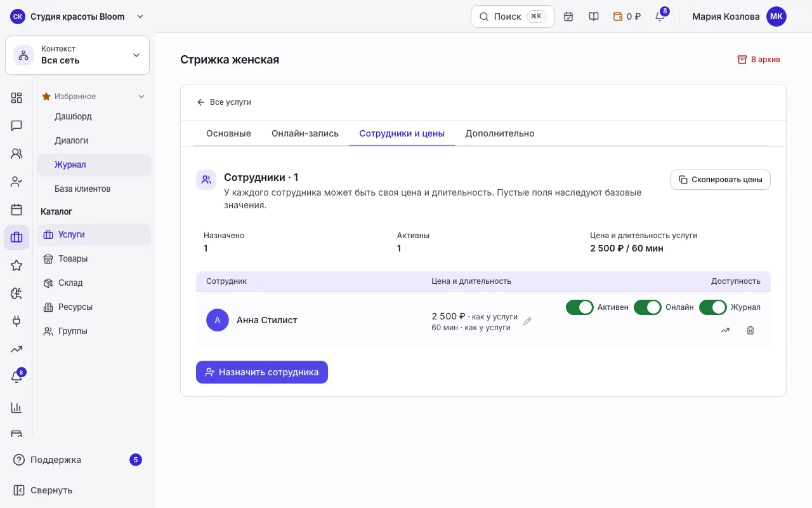Open the wallet balance 0 ₽

click(627, 17)
